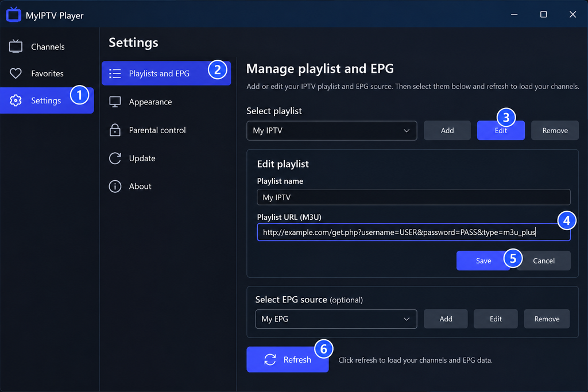
Task: Maximize the MyIPTV Player window
Action: (543, 14)
